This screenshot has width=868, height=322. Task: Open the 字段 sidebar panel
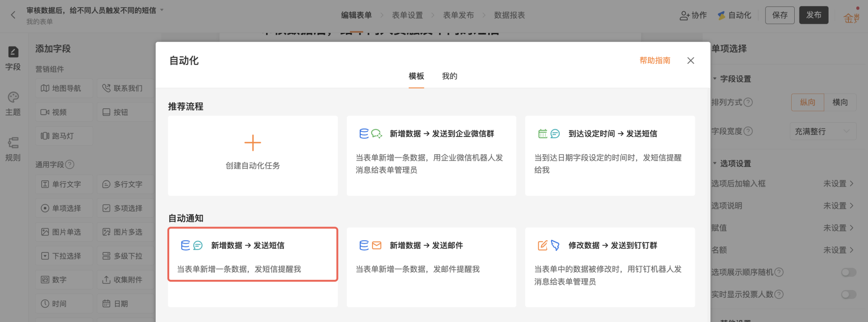point(13,59)
